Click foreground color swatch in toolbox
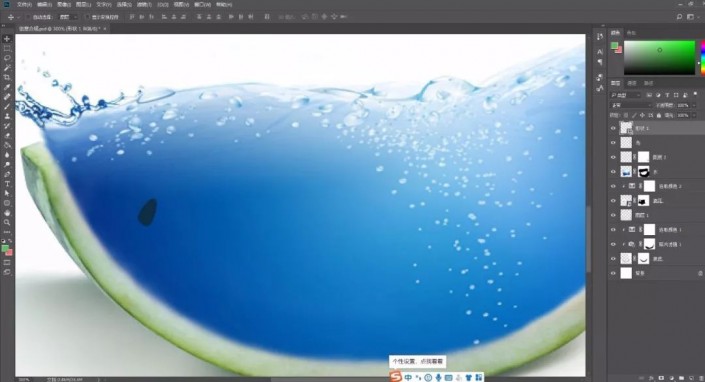705x382 pixels. click(5, 248)
